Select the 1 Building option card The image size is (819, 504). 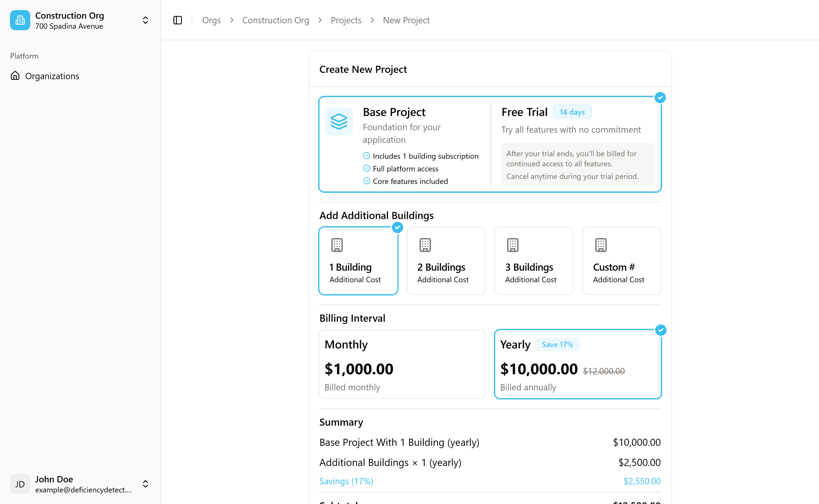point(358,261)
